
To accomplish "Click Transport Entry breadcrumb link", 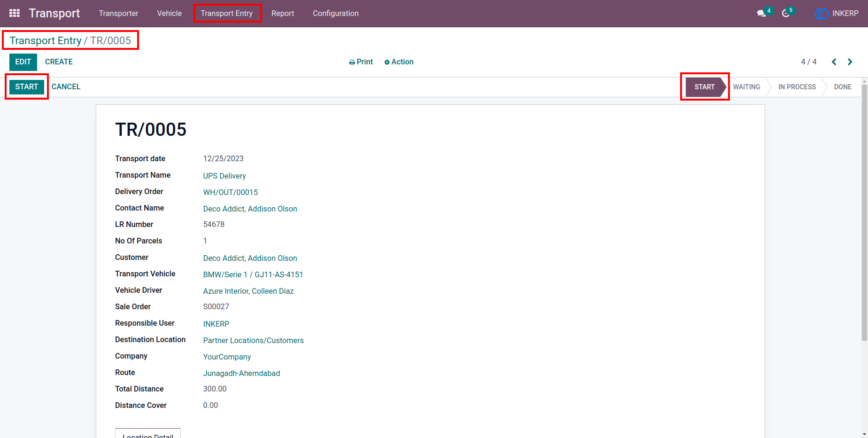I will (46, 40).
